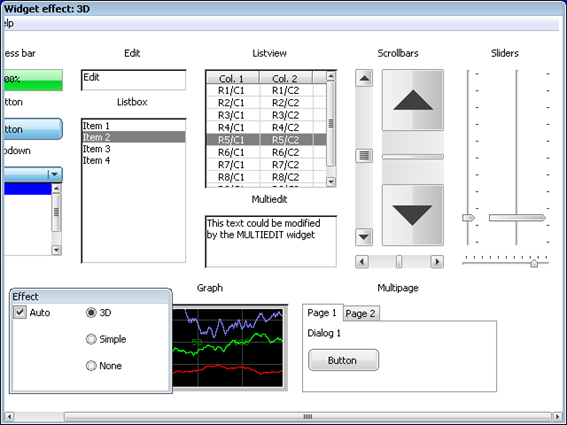Click the dropdown list's scroll-down arrow
Viewport: 567px width, 425px height.
coord(56,250)
